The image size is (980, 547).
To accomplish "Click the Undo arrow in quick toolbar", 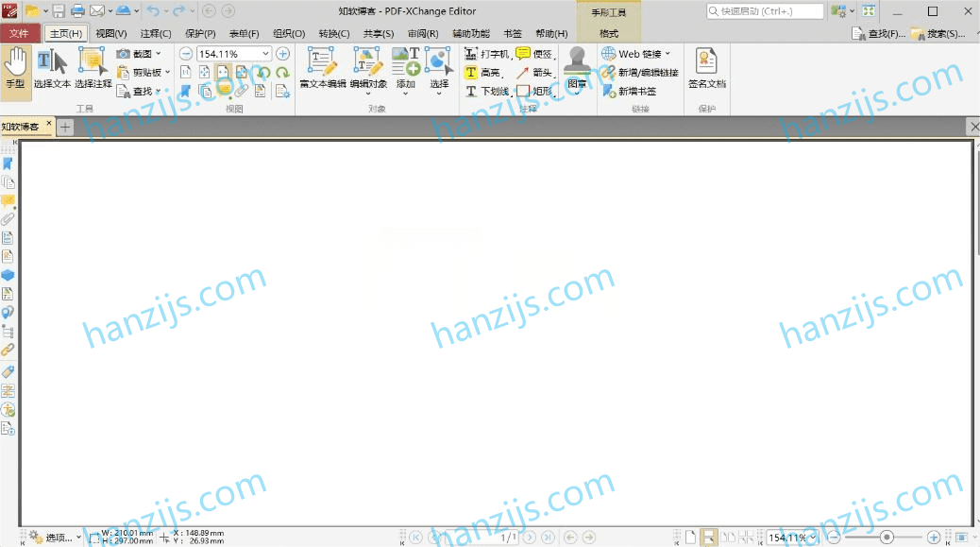I will 153,10.
